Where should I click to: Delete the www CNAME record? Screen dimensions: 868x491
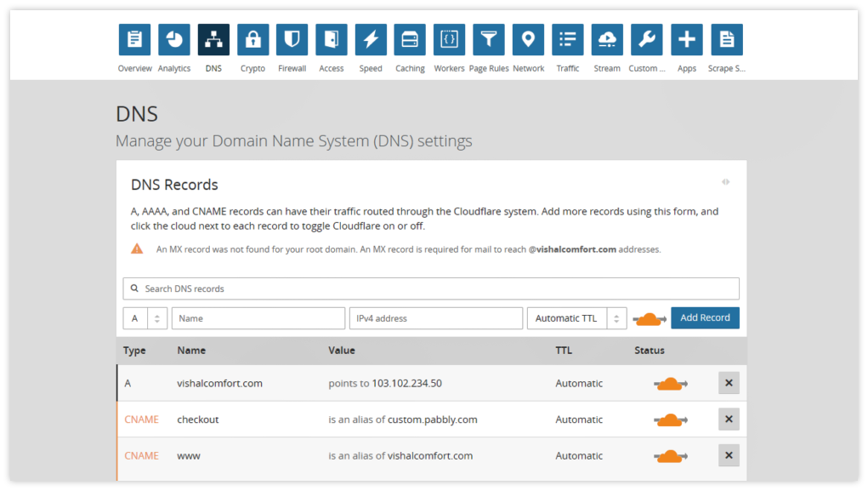[x=729, y=455]
